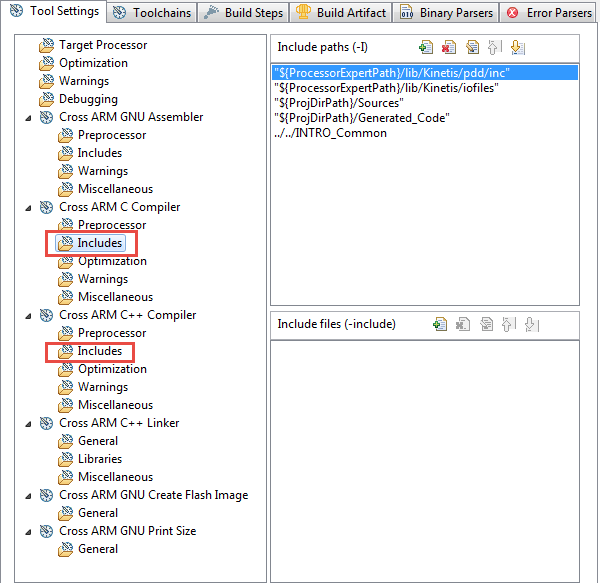Image resolution: width=600 pixels, height=583 pixels.
Task: Select Preprocessor under Cross ARM GNU Assembler
Action: tap(112, 135)
